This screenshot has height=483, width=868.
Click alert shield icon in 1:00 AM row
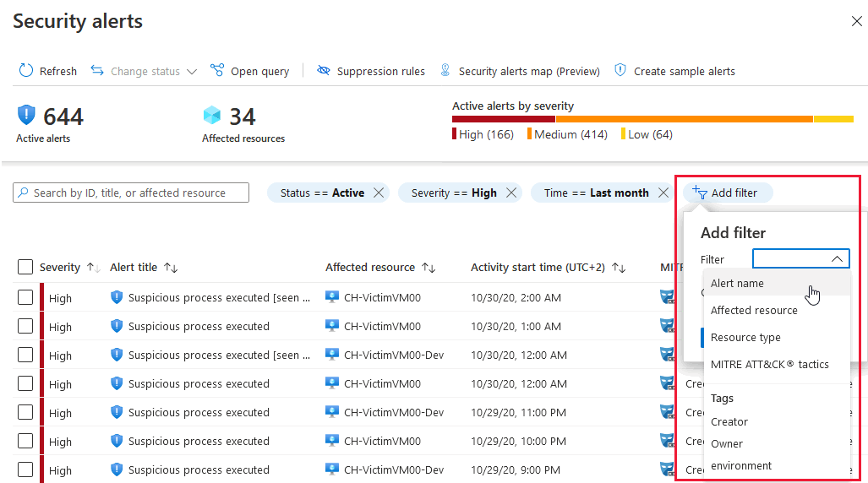click(x=117, y=327)
